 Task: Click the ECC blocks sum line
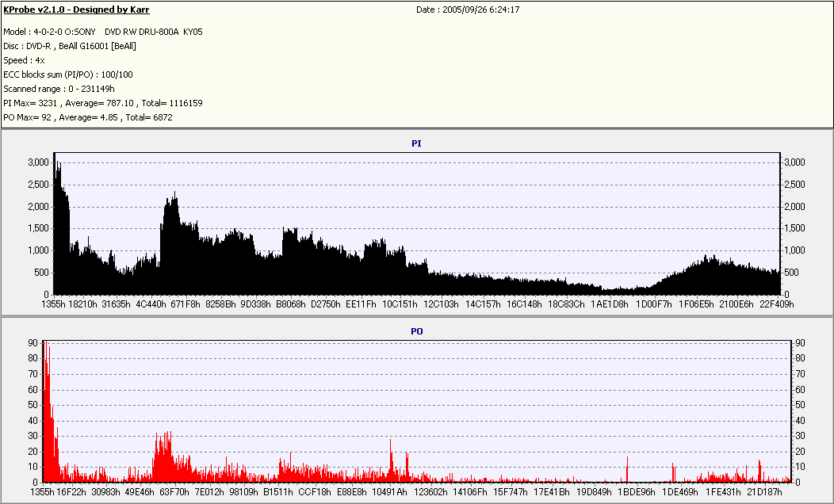click(x=68, y=75)
